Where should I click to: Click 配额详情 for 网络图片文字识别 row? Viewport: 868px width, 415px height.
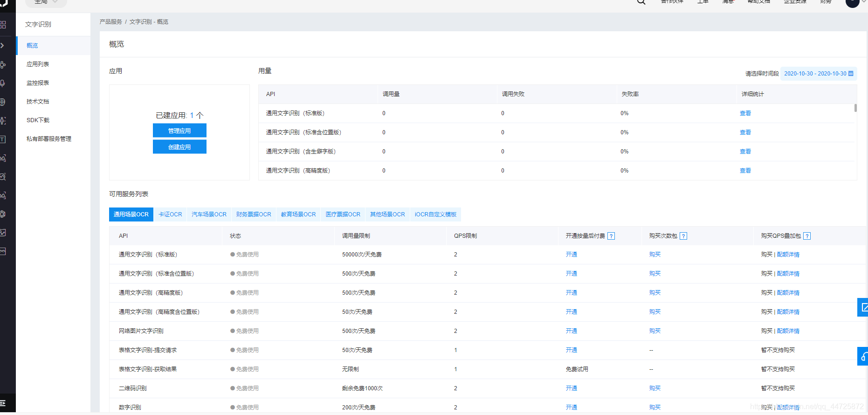pos(788,331)
